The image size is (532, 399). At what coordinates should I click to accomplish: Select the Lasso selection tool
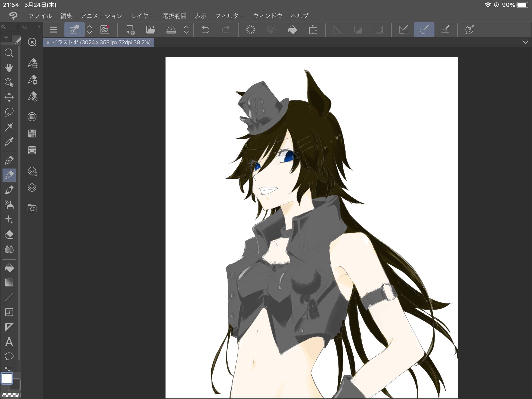click(x=9, y=112)
